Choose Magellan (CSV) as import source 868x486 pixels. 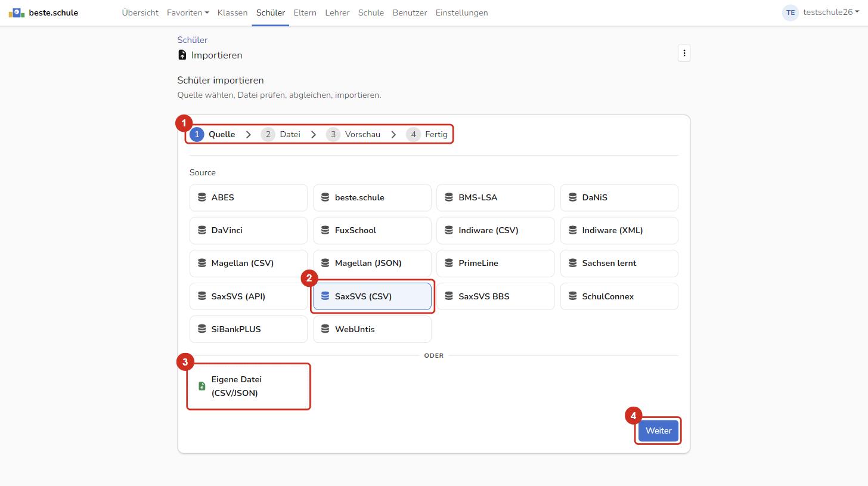(249, 263)
